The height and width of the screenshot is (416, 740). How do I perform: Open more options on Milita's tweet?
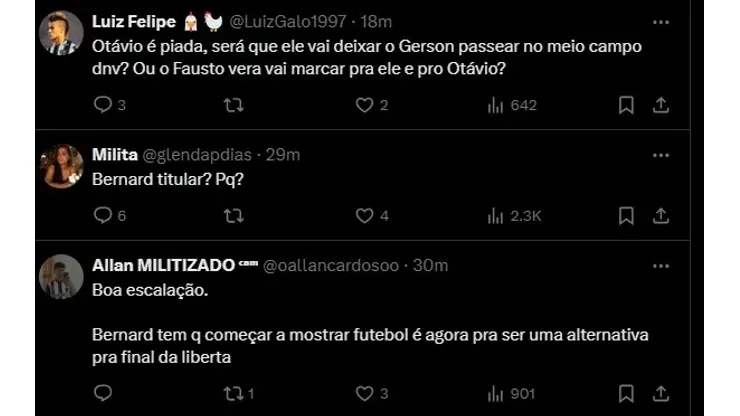click(x=661, y=155)
